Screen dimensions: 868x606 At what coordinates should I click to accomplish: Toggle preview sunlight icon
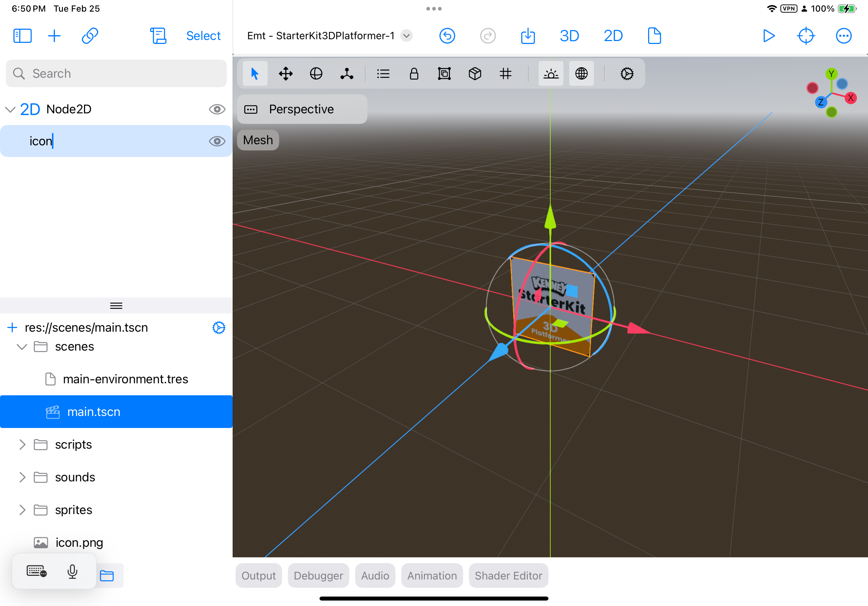tap(551, 73)
